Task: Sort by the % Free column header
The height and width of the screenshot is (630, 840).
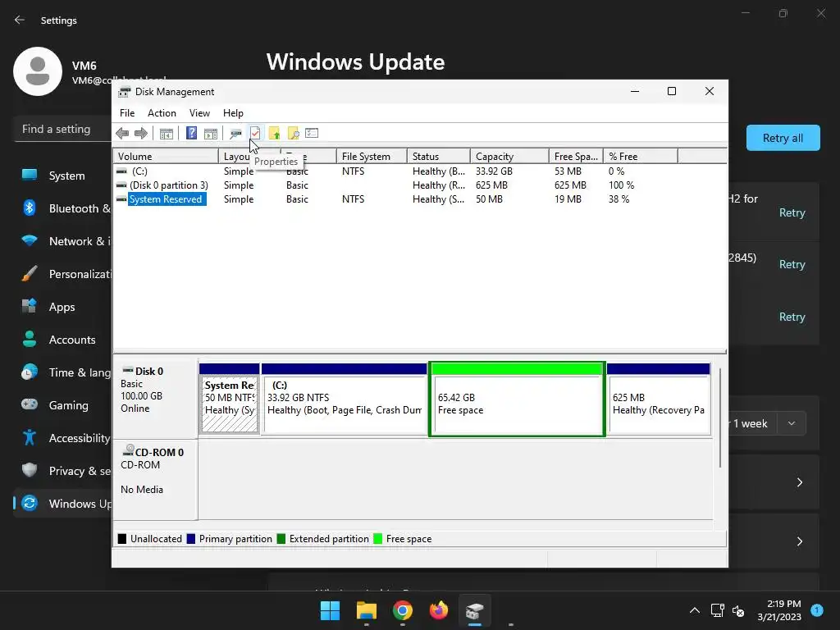Action: pyautogui.click(x=640, y=157)
